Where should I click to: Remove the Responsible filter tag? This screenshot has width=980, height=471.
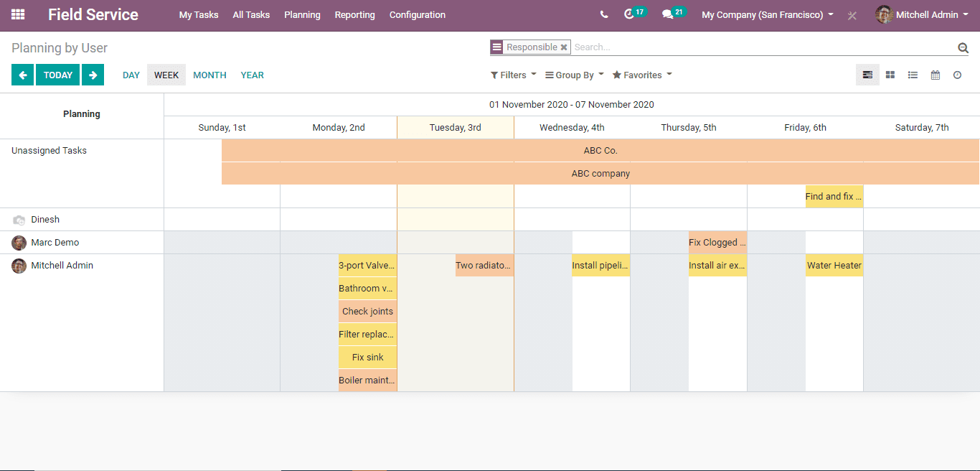click(x=564, y=47)
